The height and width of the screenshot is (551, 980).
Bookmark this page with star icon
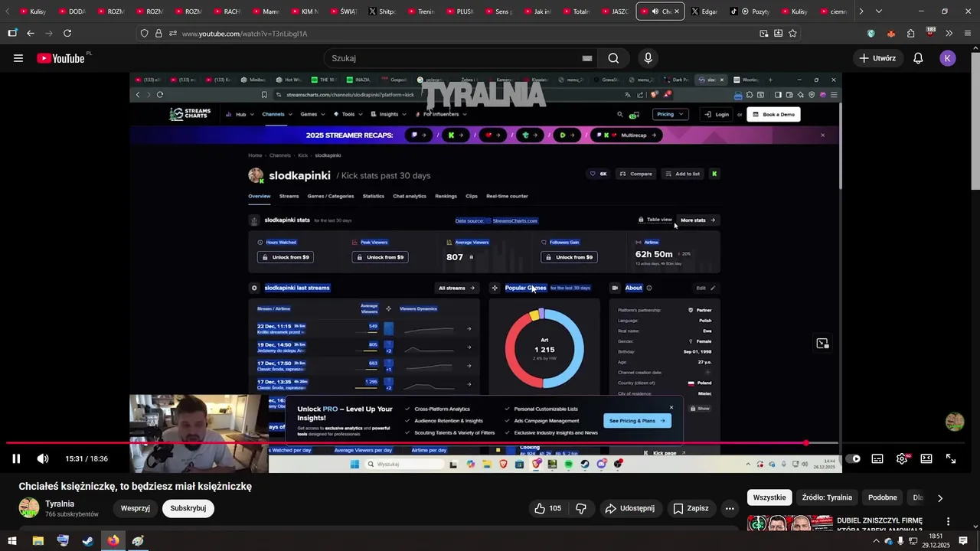(x=792, y=34)
